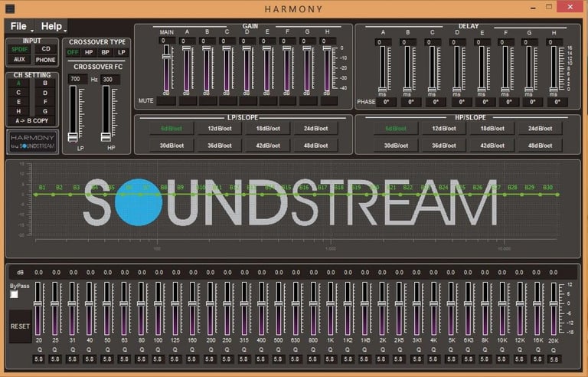Viewport: 588px width, 377px height.
Task: Select CD input
Action: [x=46, y=49]
